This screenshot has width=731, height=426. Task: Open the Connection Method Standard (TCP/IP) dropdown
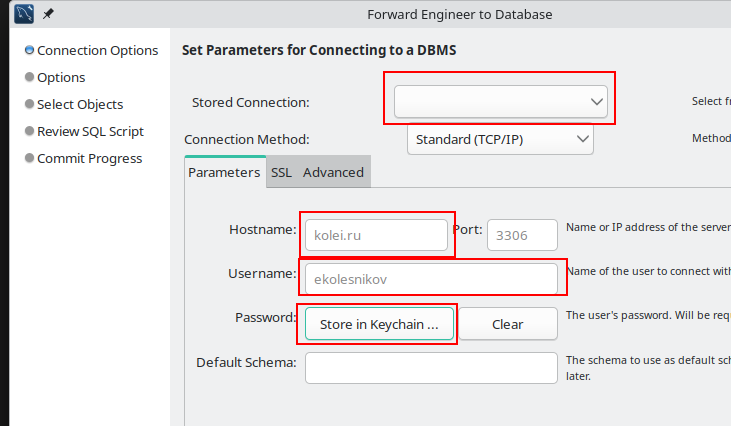500,139
